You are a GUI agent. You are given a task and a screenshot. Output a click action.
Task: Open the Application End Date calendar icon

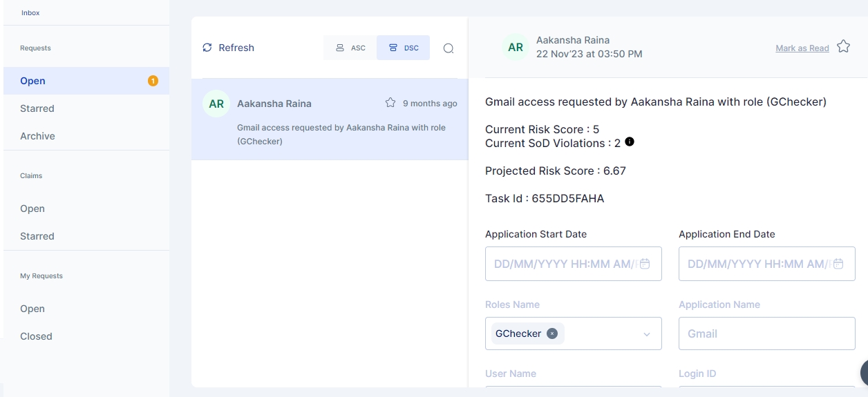838,264
